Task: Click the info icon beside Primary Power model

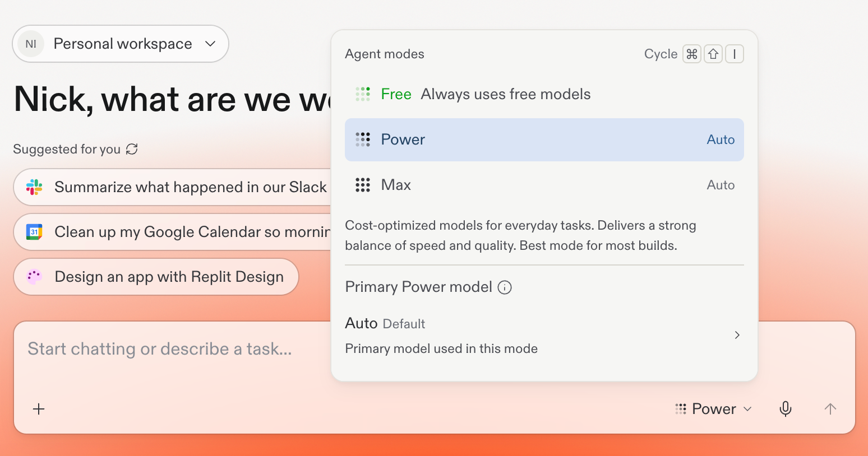Action: 505,287
